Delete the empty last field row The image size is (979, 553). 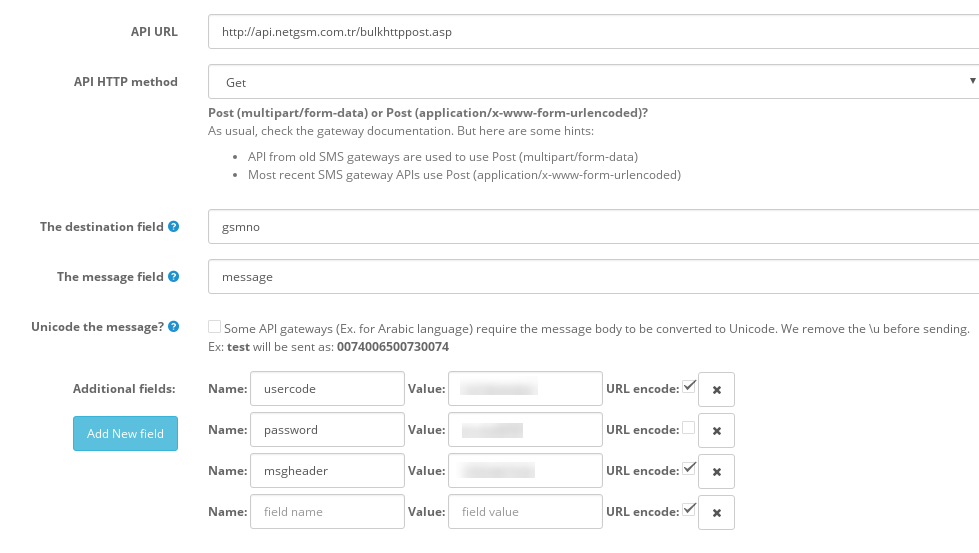(x=716, y=512)
